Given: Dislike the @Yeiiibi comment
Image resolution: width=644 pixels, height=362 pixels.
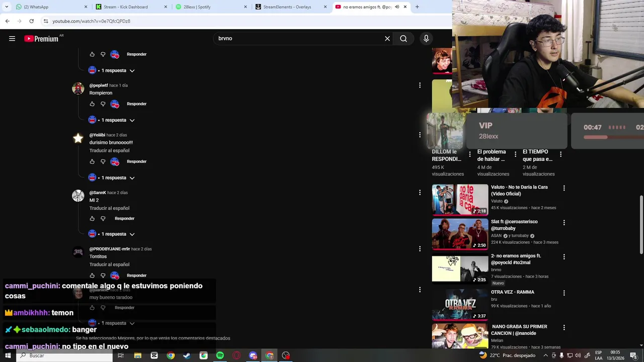Looking at the screenshot, I should pos(103,162).
